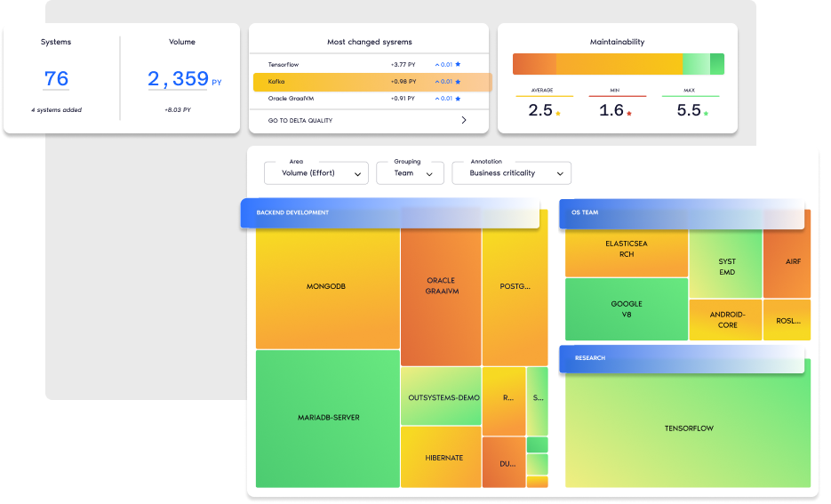This screenshot has height=504, width=831.
Task: Select the SYSTEMD treemap tile
Action: coord(725,264)
